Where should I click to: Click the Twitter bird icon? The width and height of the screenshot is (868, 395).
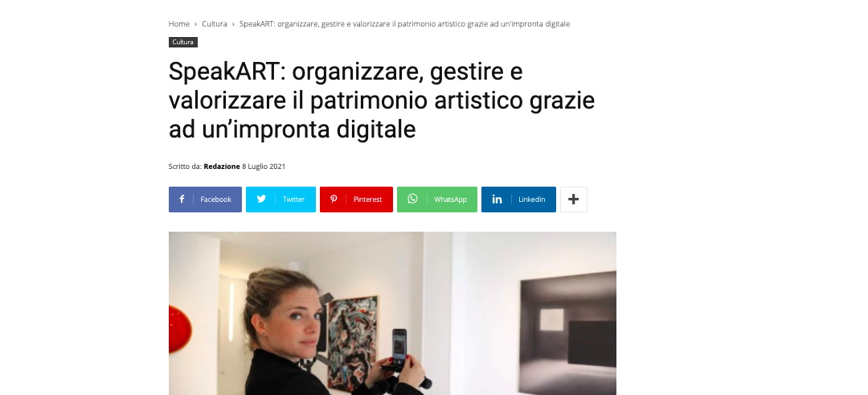tap(261, 199)
